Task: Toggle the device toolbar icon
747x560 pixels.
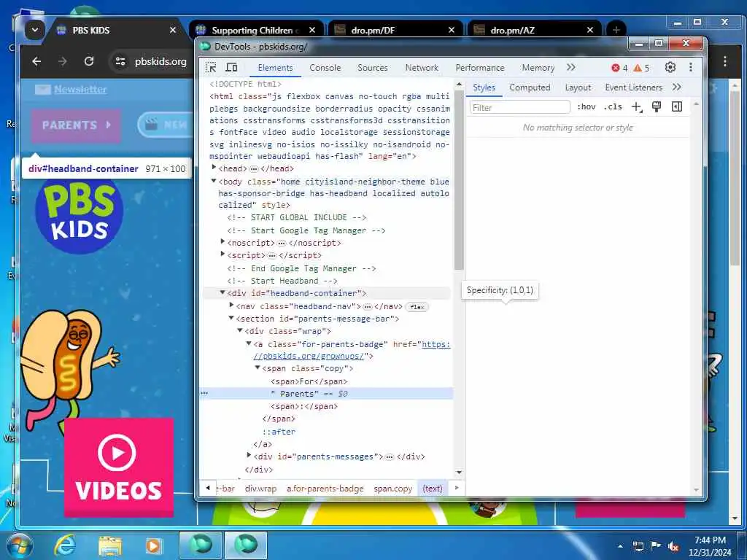Action: tap(231, 68)
